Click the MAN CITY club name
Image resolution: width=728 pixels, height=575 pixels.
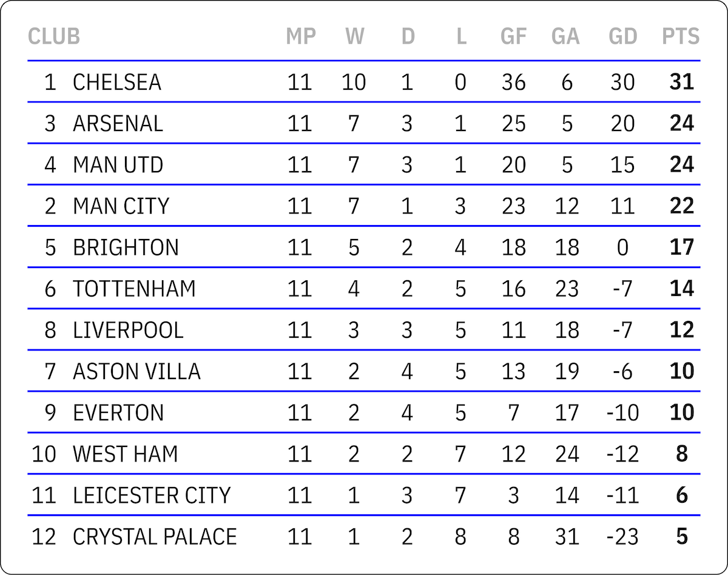click(x=121, y=206)
